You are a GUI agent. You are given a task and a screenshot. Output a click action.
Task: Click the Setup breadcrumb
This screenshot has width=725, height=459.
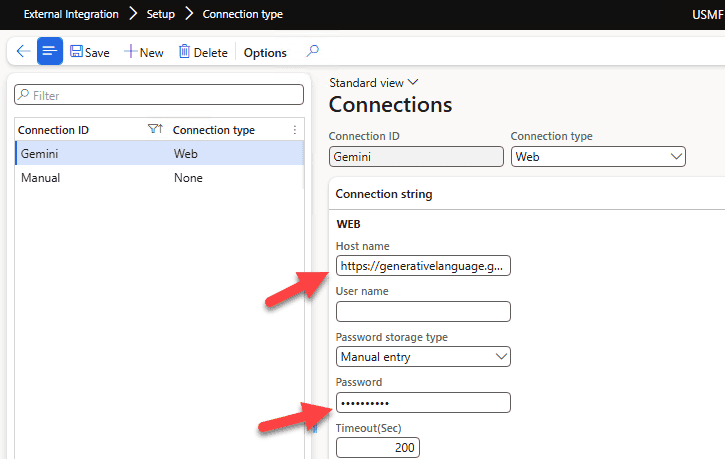click(160, 14)
